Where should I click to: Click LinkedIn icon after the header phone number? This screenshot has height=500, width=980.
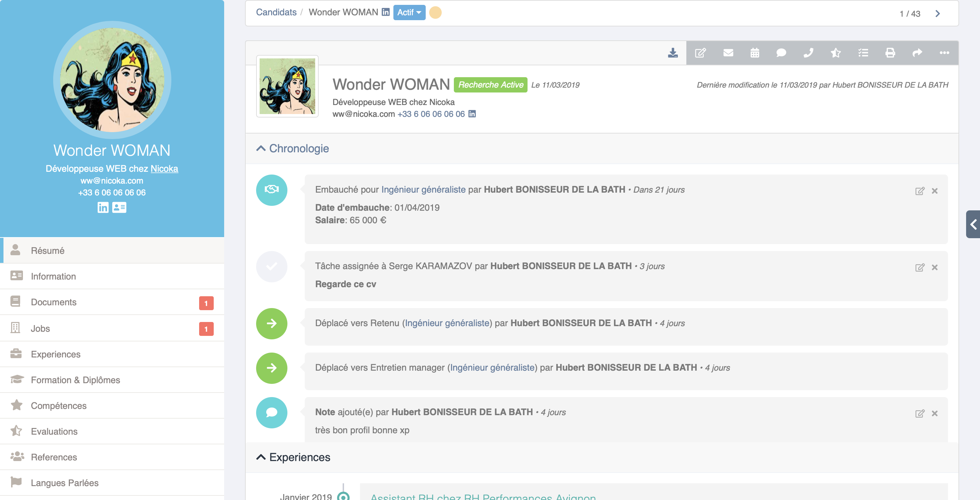tap(472, 114)
